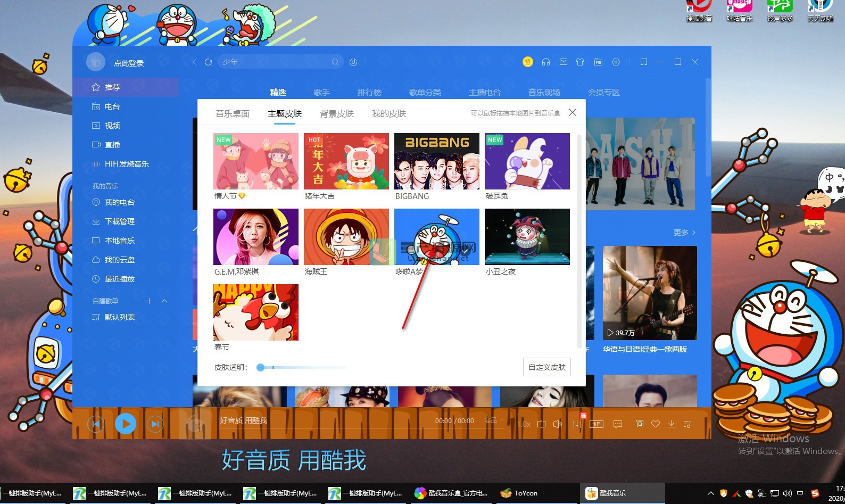The width and height of the screenshot is (845, 504).
Task: Click the 少年 search input field
Action: coord(281,62)
